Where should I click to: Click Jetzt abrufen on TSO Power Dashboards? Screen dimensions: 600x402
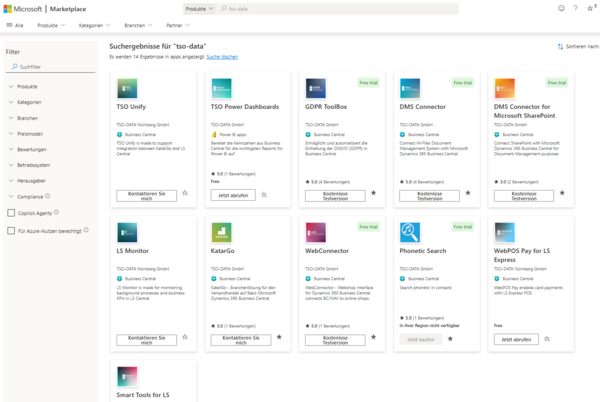pos(233,195)
